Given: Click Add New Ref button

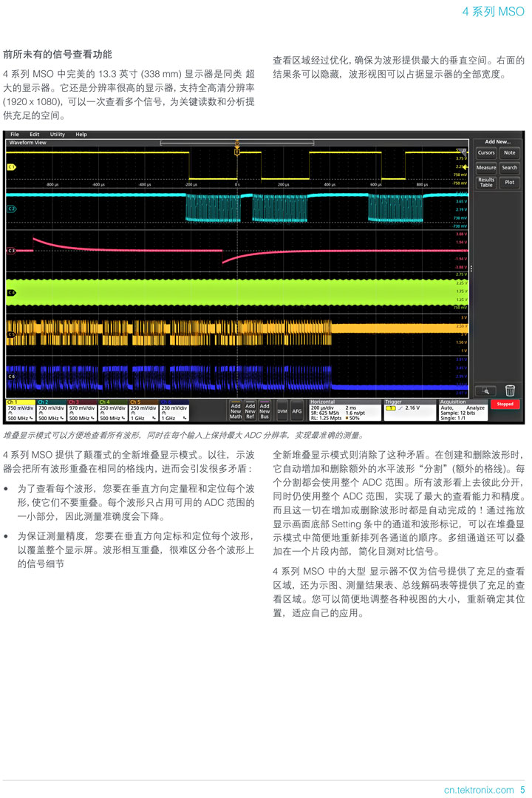Looking at the screenshot, I should (250, 410).
